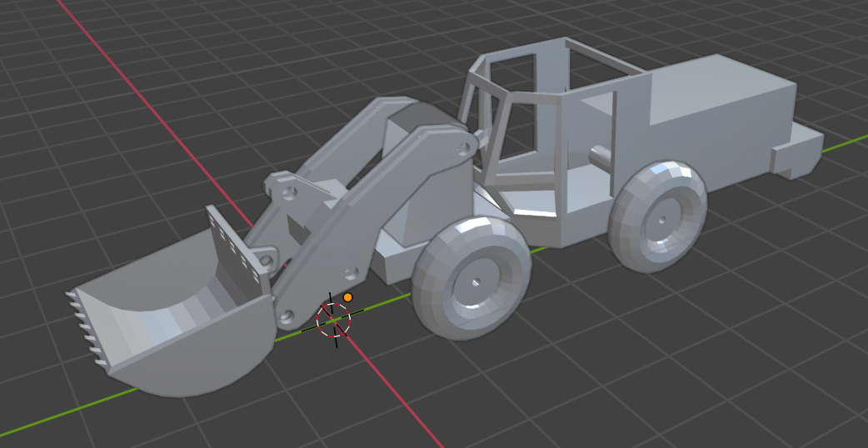Select the rear engine box body
Image resolution: width=868 pixels, height=448 pixels.
716,108
